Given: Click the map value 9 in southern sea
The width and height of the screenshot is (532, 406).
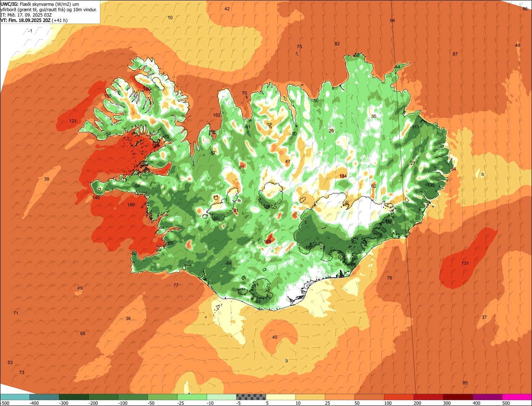Looking at the screenshot, I should coord(286,361).
